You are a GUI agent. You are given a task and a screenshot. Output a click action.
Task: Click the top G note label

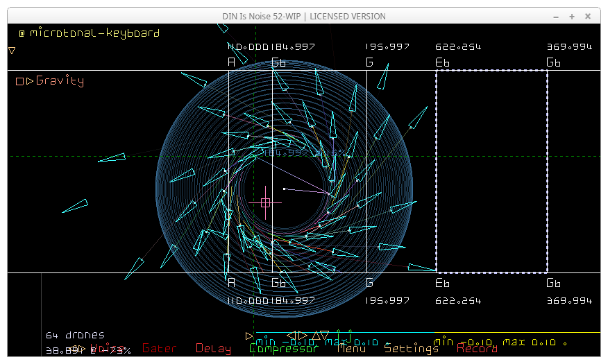369,62
